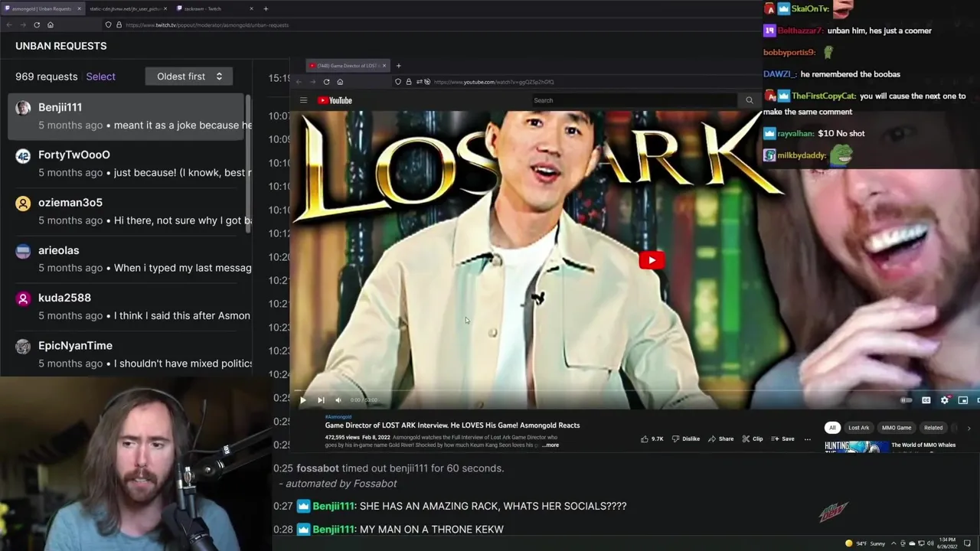
Task: Go back in the Twitch browser window
Action: 9,24
